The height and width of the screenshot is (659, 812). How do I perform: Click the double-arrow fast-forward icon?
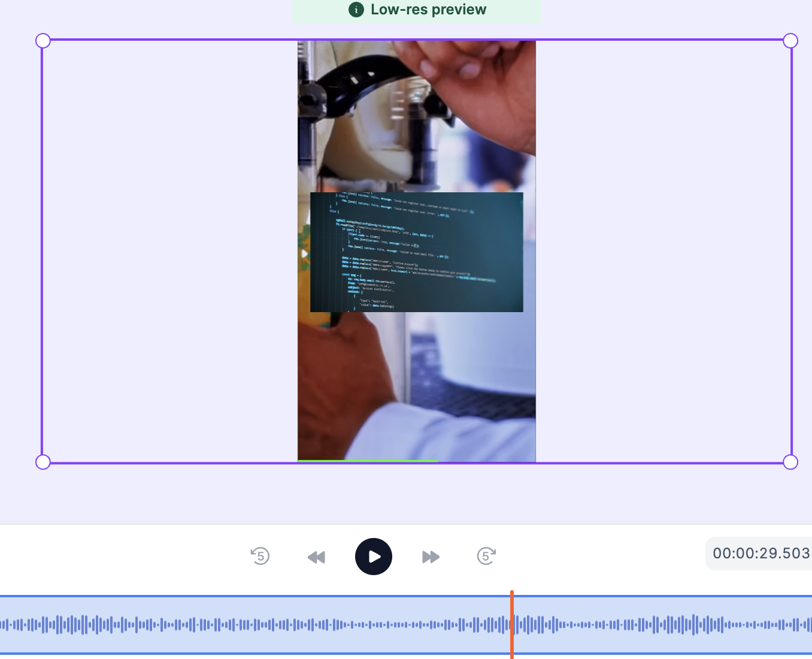tap(431, 557)
